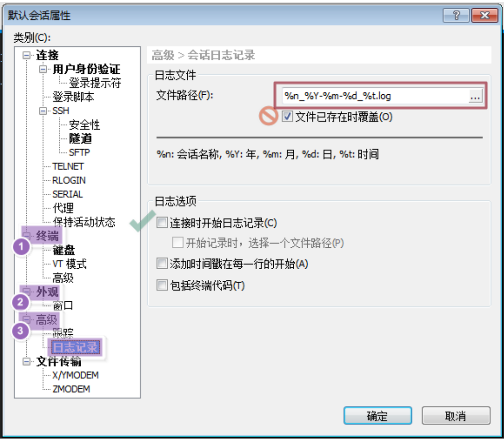
Task: Click the 文件路径 input field
Action: tap(375, 96)
